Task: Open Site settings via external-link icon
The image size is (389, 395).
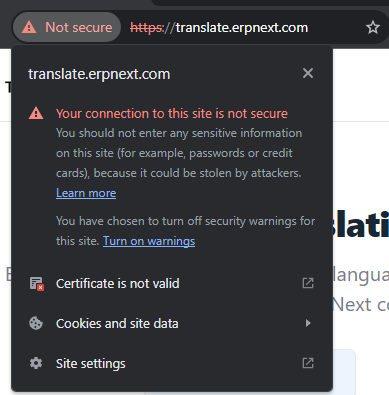Action: click(308, 363)
